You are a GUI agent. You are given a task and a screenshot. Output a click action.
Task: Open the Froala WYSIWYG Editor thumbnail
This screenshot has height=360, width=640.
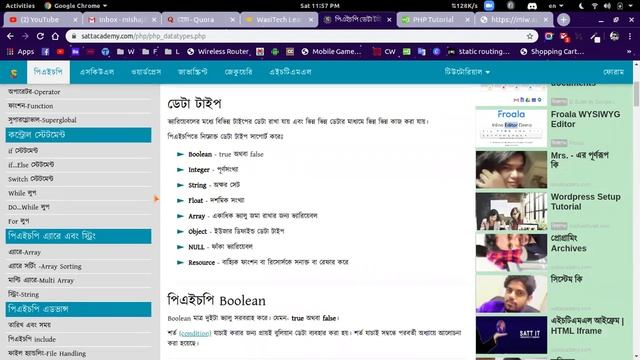pos(511,127)
